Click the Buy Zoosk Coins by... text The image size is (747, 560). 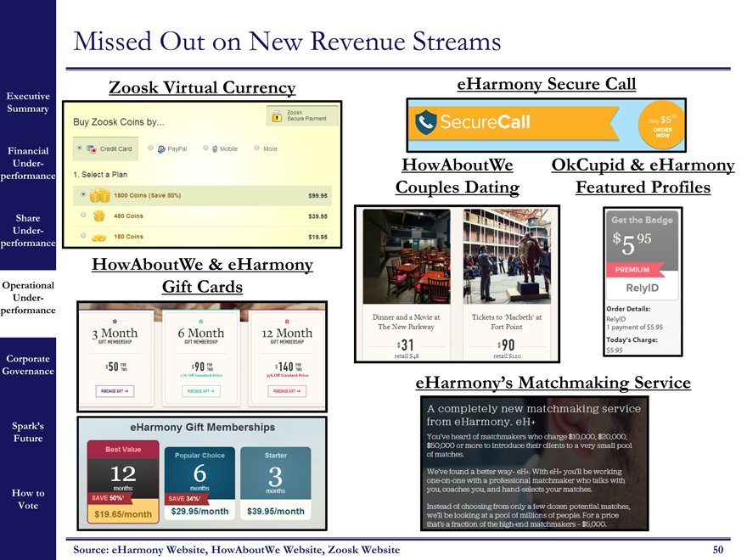point(119,122)
